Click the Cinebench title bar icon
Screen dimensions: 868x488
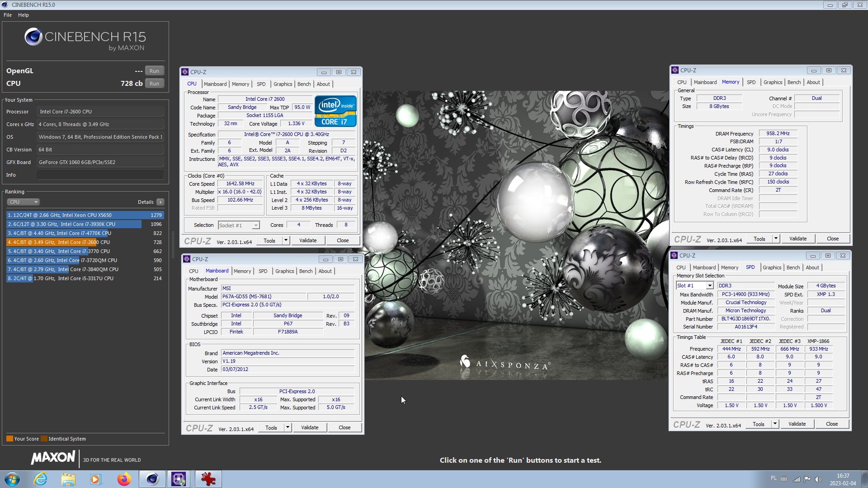pos(5,5)
